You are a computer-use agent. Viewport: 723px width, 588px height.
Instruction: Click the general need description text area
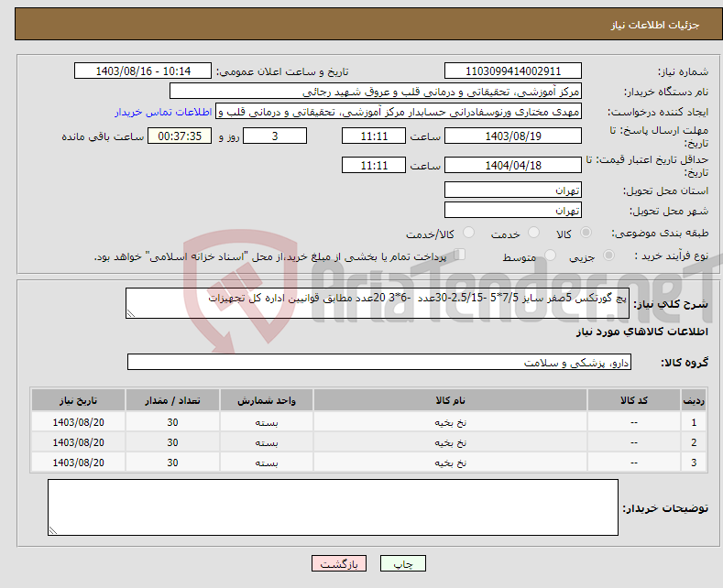(x=378, y=303)
